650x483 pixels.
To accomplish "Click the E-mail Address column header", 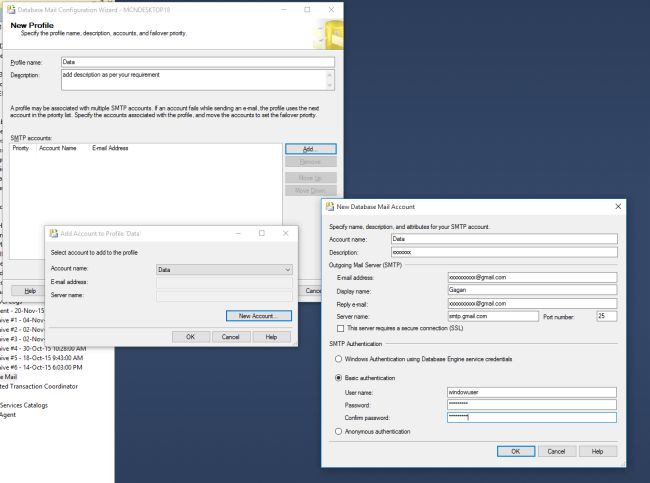I will tap(110, 148).
